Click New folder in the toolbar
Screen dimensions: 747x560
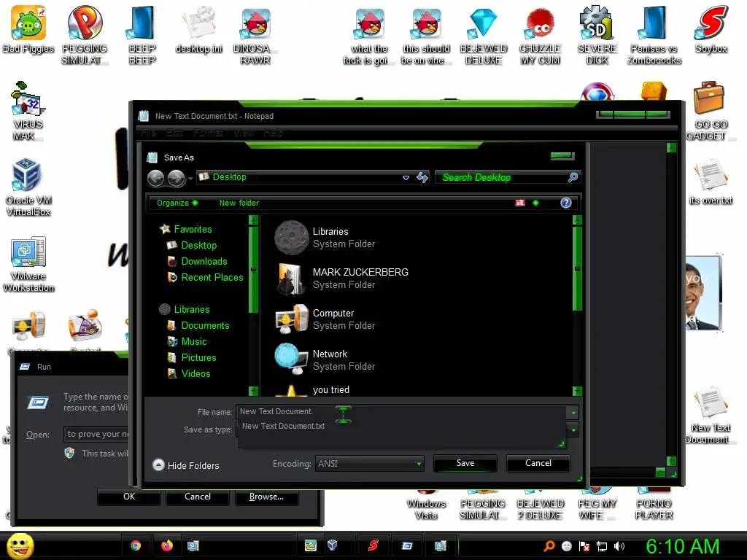[x=239, y=203]
